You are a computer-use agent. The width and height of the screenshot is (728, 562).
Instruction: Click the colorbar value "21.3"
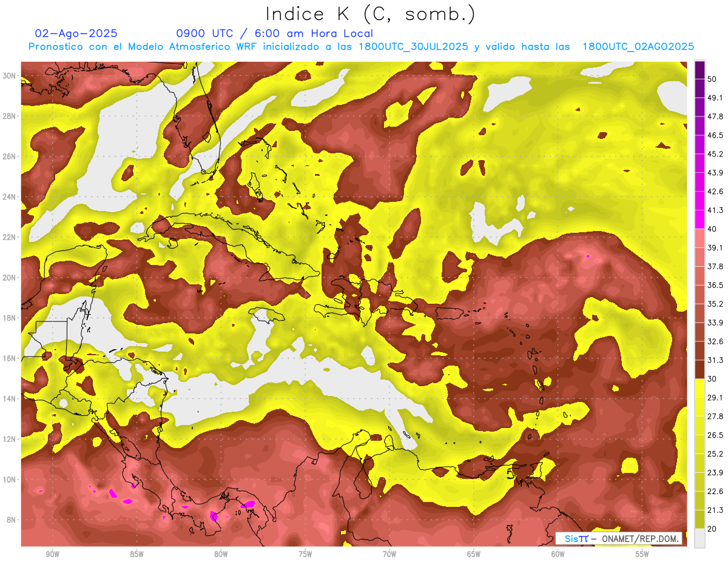pos(715,510)
